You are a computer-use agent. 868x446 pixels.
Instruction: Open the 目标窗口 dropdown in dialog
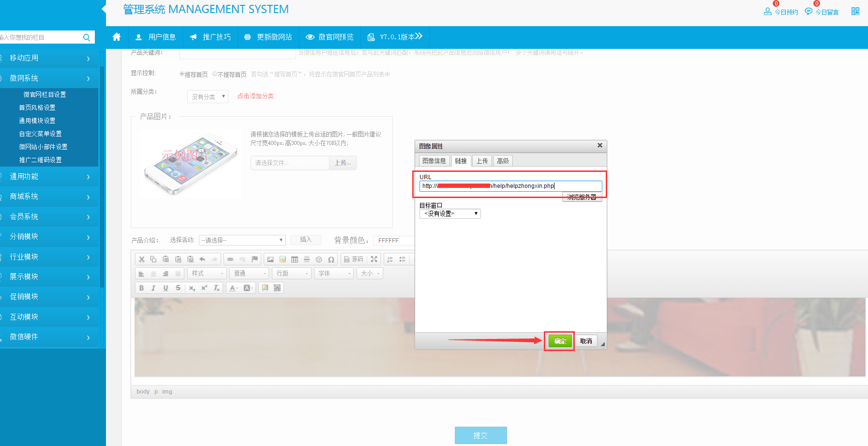tap(450, 214)
